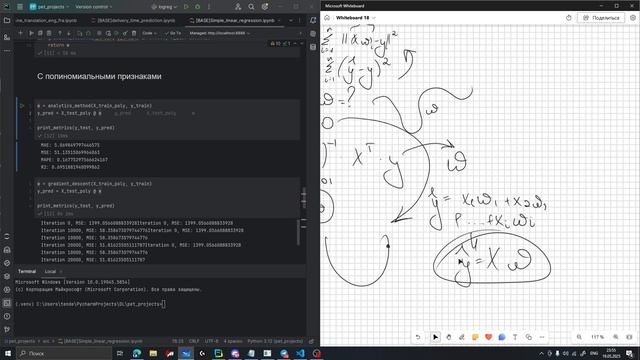Open the Code cell type dropdown

tap(149, 33)
